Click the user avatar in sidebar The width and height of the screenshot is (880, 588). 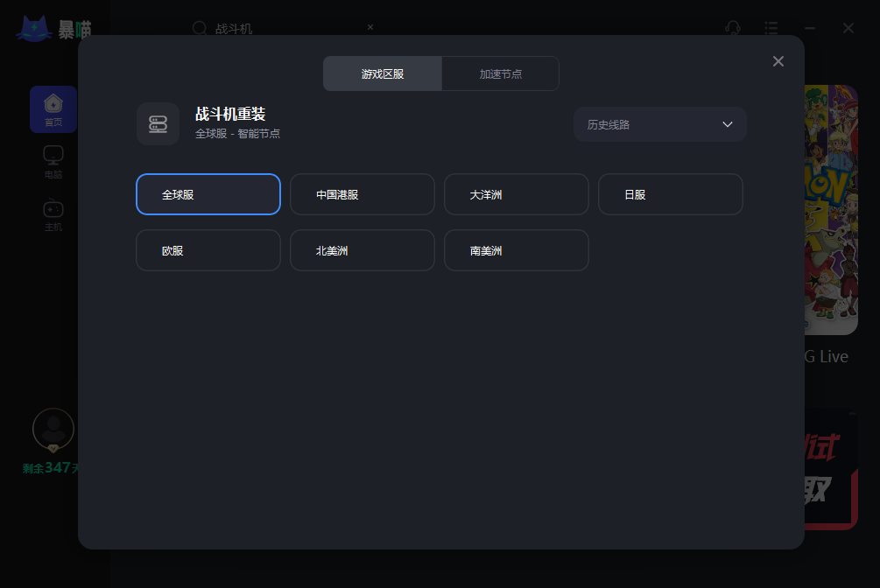click(53, 430)
